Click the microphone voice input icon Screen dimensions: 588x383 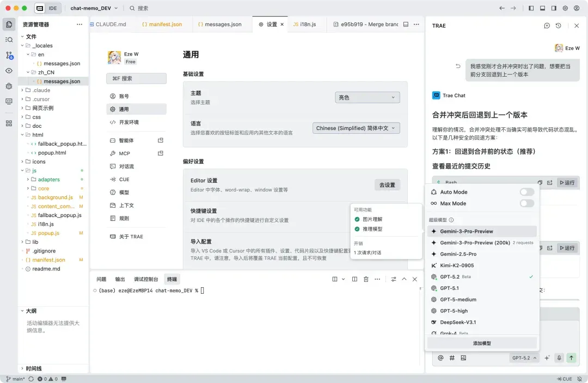click(559, 358)
